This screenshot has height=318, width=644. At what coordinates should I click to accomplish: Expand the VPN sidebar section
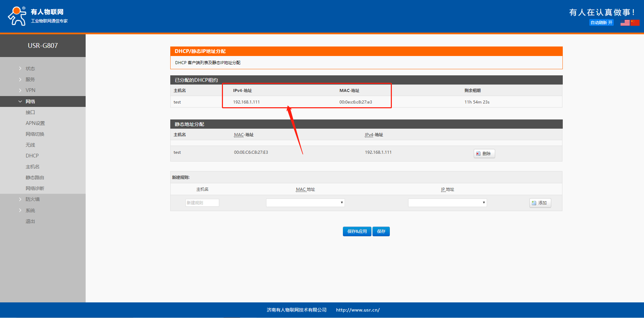[30, 90]
